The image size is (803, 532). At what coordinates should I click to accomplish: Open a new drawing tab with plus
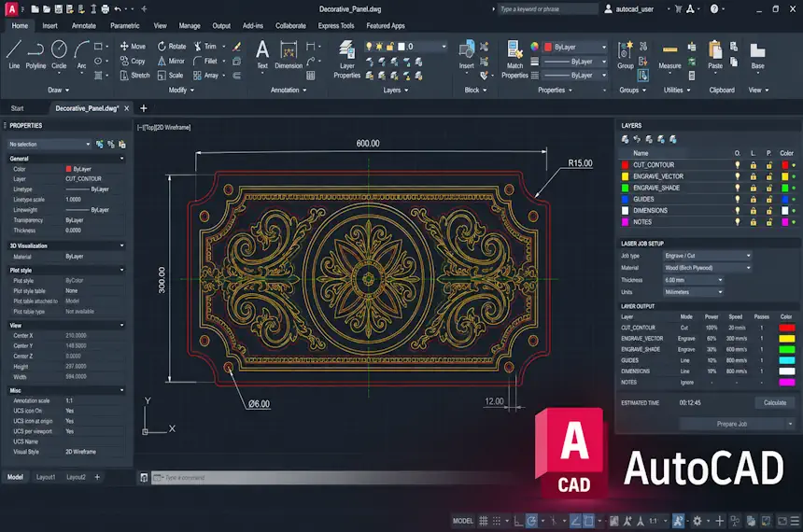click(144, 108)
